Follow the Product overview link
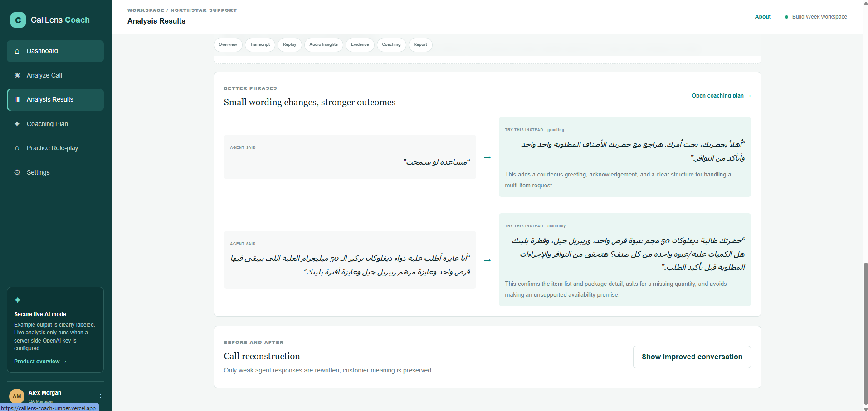The height and width of the screenshot is (411, 868). tap(40, 362)
